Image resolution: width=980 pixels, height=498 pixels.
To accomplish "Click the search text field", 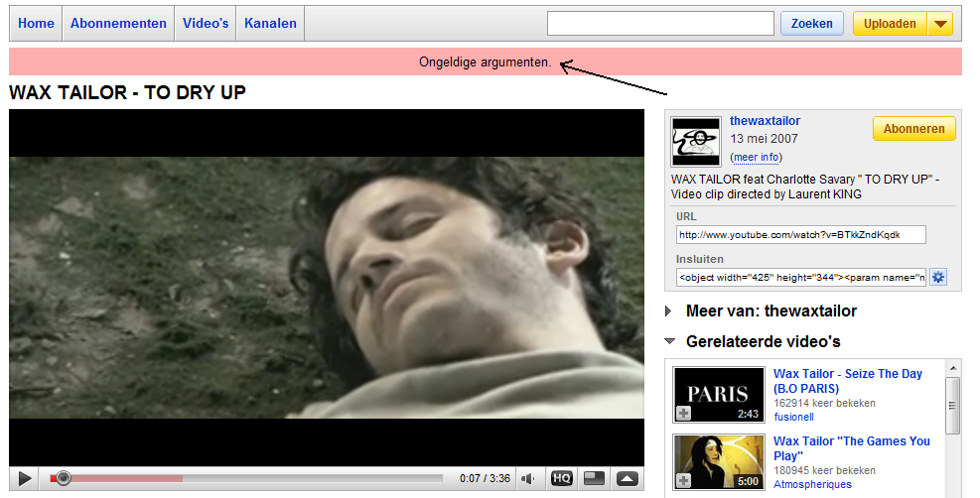I will (660, 24).
